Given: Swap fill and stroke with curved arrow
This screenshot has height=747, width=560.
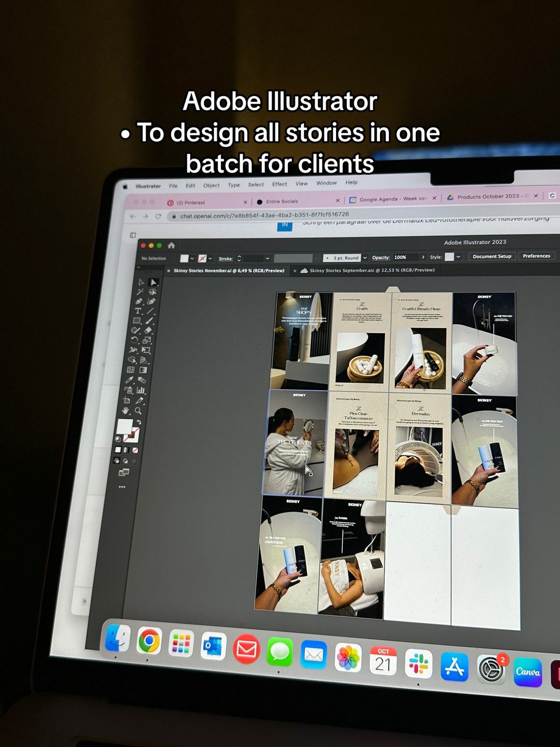Looking at the screenshot, I should pyautogui.click(x=139, y=422).
